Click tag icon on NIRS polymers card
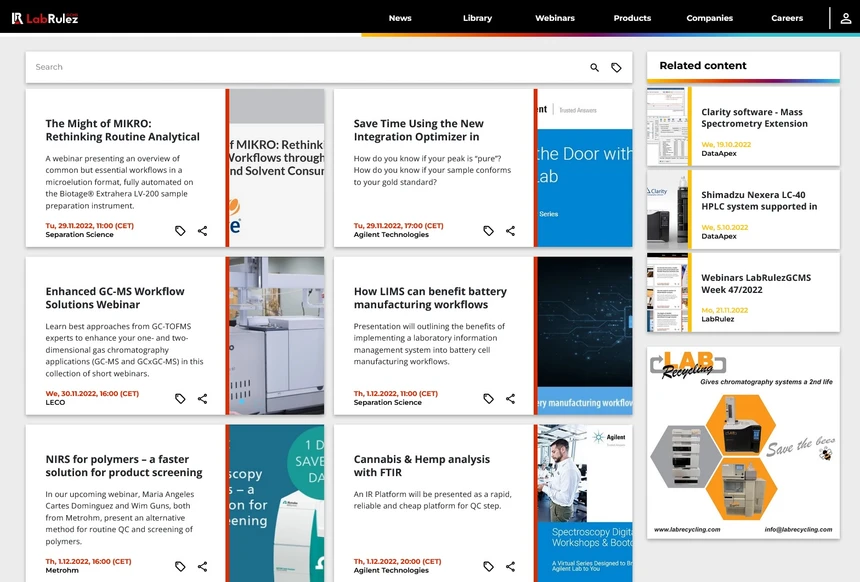 [x=180, y=567]
